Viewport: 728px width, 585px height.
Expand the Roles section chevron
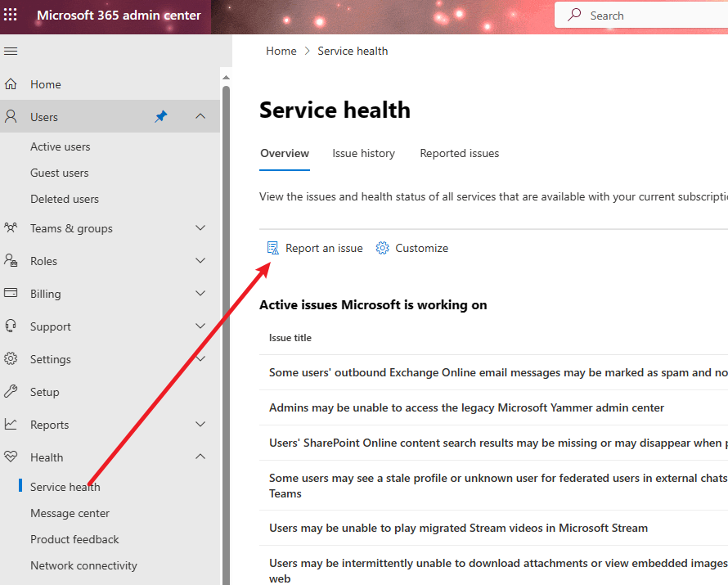[x=200, y=260]
